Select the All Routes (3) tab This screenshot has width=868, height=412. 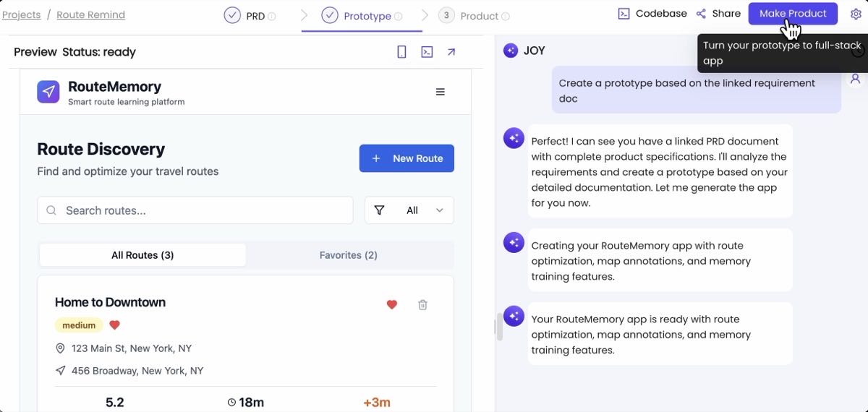point(142,255)
